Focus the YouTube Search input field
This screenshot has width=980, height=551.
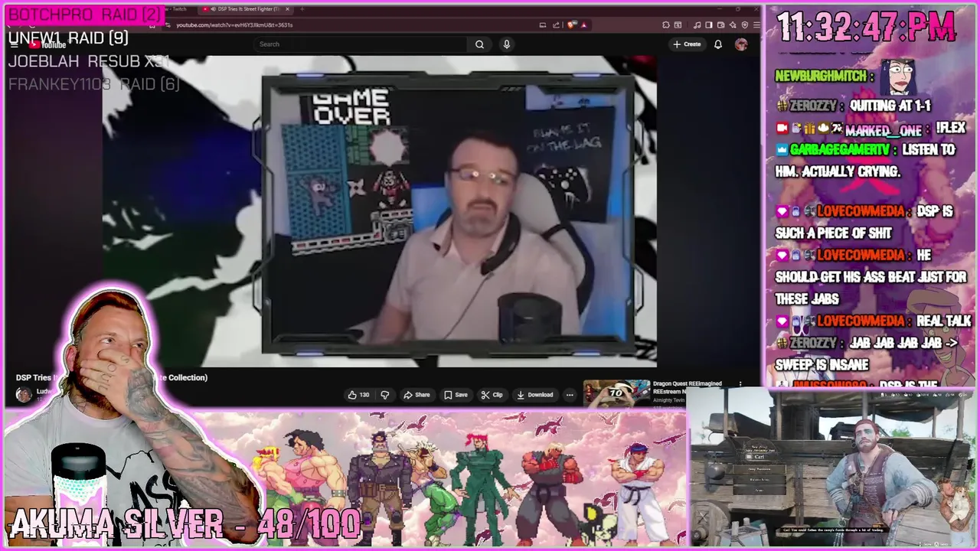pos(361,44)
